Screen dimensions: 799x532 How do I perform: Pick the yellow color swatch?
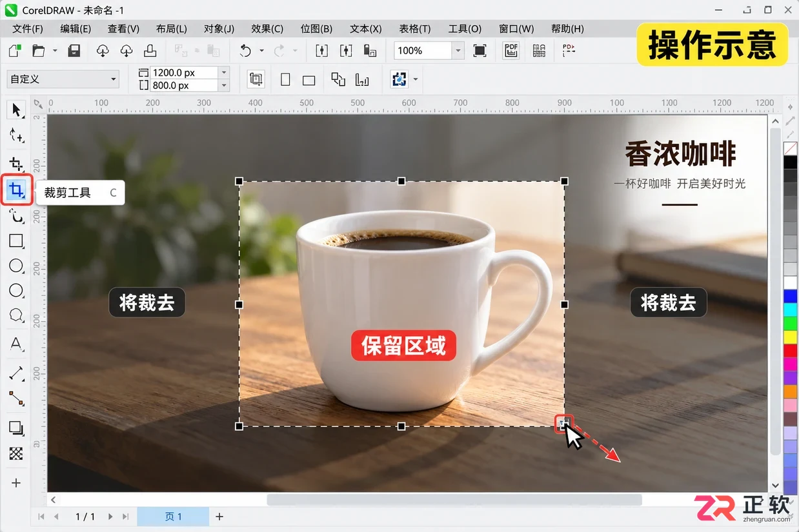pyautogui.click(x=791, y=337)
